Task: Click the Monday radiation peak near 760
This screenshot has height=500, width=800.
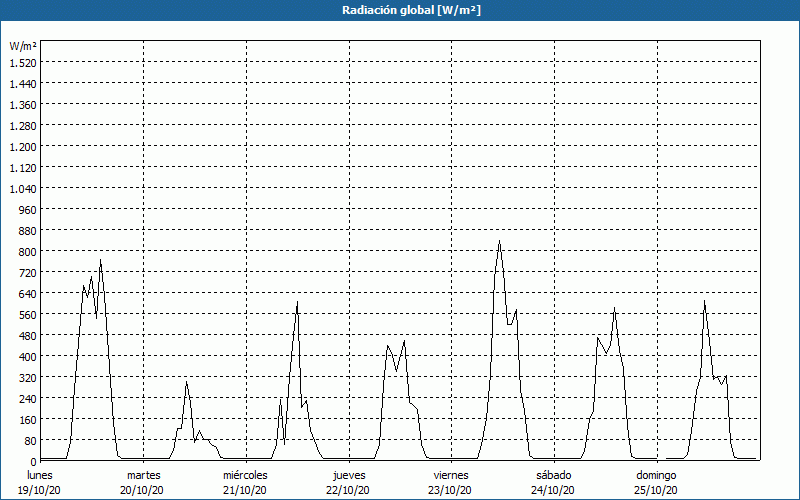Action: [101, 260]
